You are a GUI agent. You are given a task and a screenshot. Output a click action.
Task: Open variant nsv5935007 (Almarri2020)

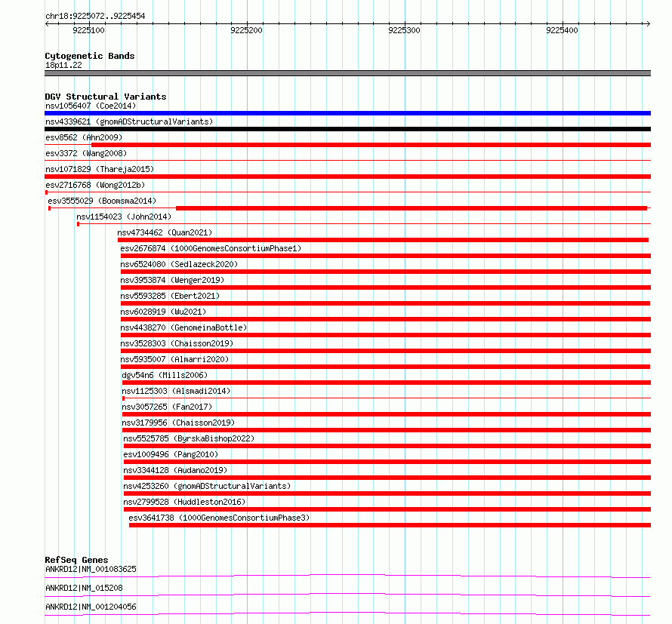click(174, 359)
